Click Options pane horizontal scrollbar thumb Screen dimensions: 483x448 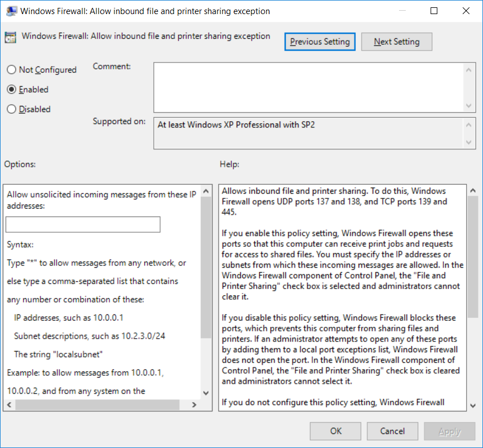(98, 405)
